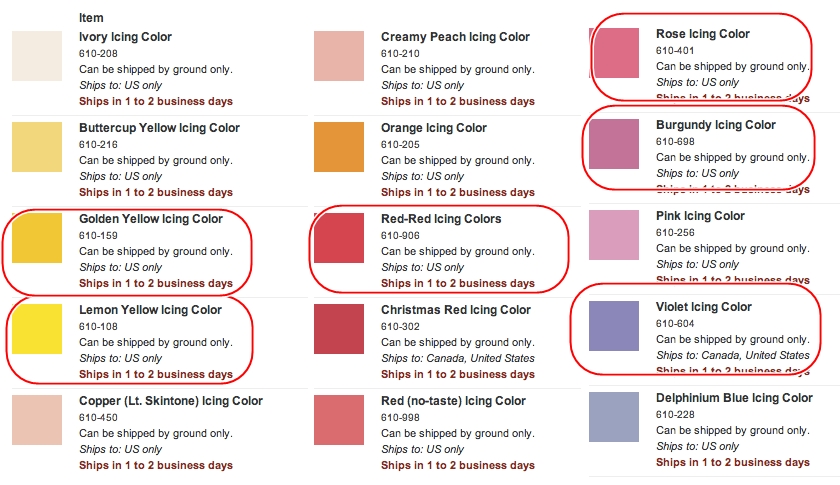This screenshot has width=840, height=485.
Task: Select the Creamy Peach color swatch
Action: coord(339,55)
